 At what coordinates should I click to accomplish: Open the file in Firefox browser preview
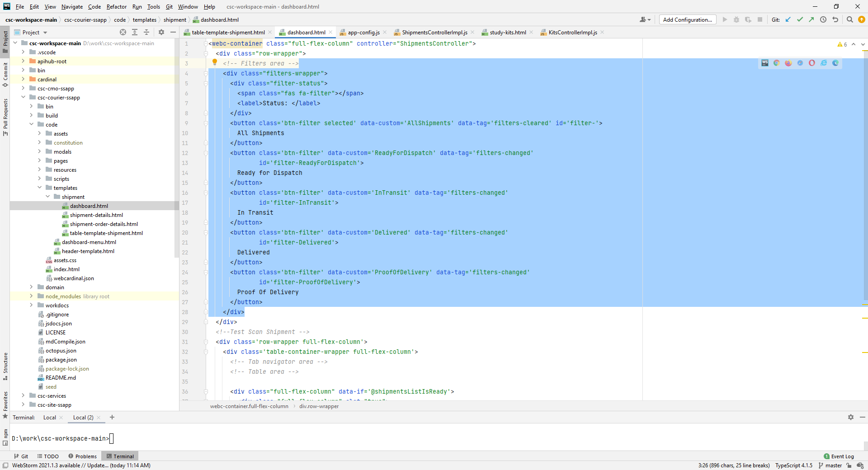[789, 63]
